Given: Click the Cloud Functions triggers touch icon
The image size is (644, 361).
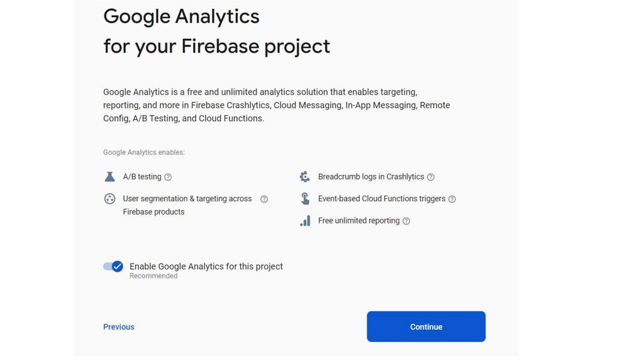Looking at the screenshot, I should pyautogui.click(x=305, y=199).
